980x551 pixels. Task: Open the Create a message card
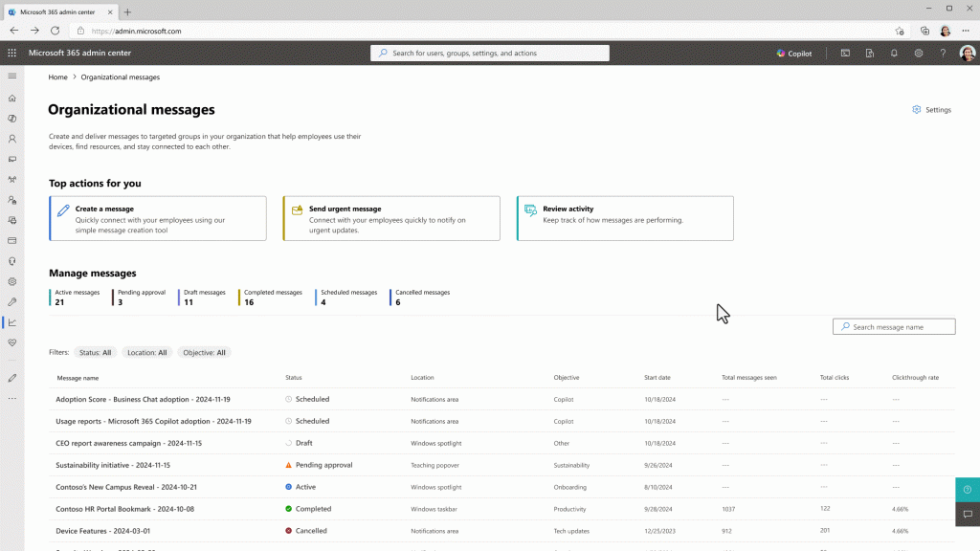click(158, 219)
